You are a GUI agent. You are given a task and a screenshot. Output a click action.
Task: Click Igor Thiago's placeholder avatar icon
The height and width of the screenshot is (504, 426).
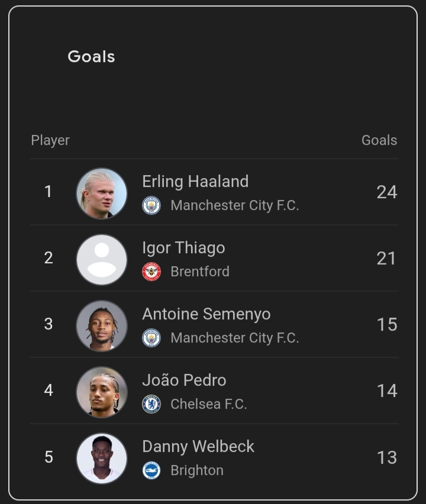pyautogui.click(x=102, y=259)
